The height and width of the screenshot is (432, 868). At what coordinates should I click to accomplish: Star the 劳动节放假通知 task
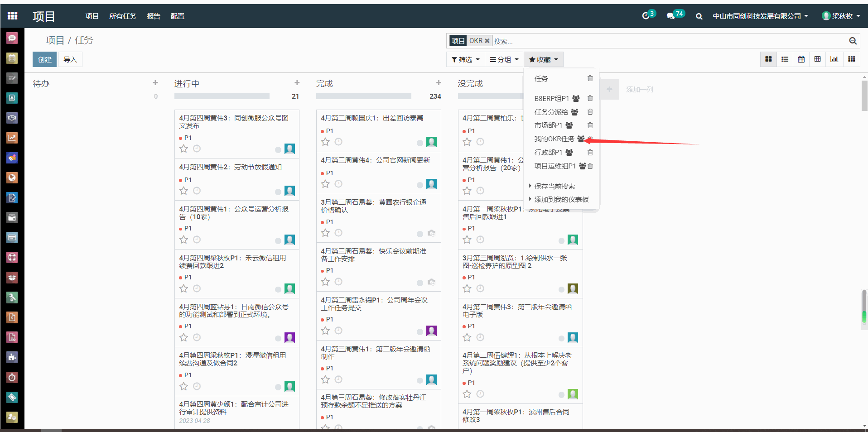183,191
